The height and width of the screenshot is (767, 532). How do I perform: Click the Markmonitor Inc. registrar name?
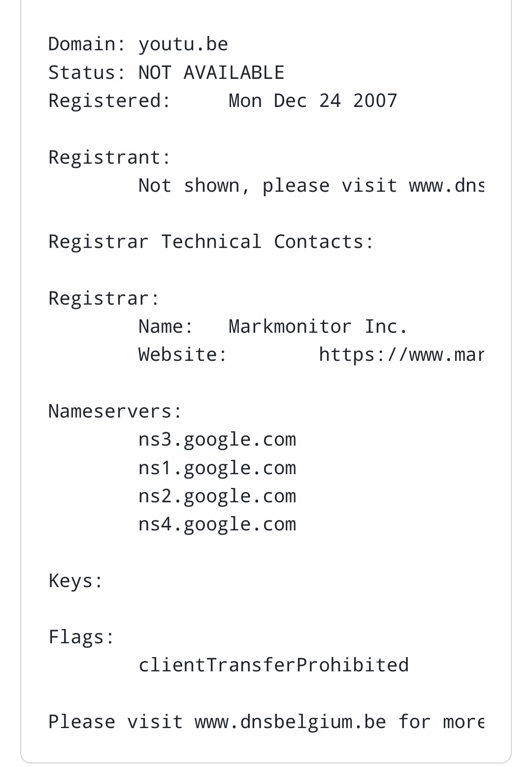pyautogui.click(x=318, y=327)
